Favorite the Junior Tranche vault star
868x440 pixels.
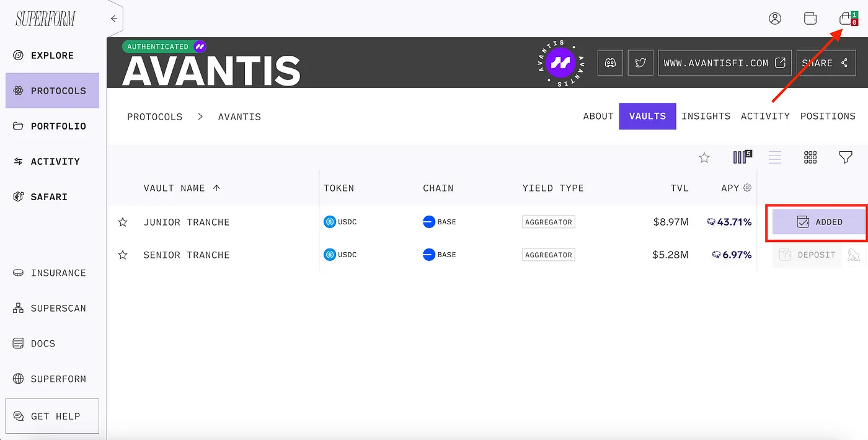click(123, 222)
